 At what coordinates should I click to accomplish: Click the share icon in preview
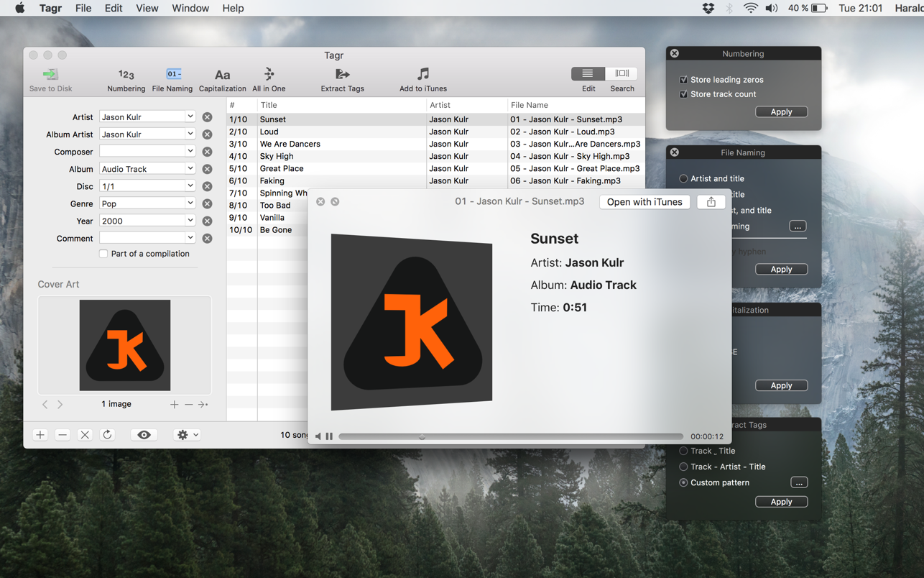711,202
